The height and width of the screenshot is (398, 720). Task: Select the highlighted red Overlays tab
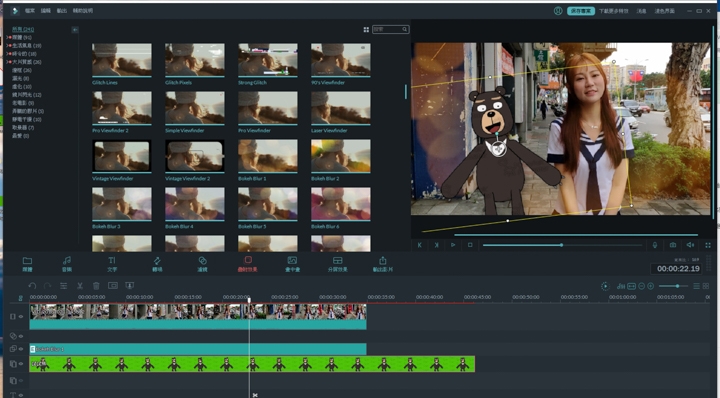pos(248,264)
